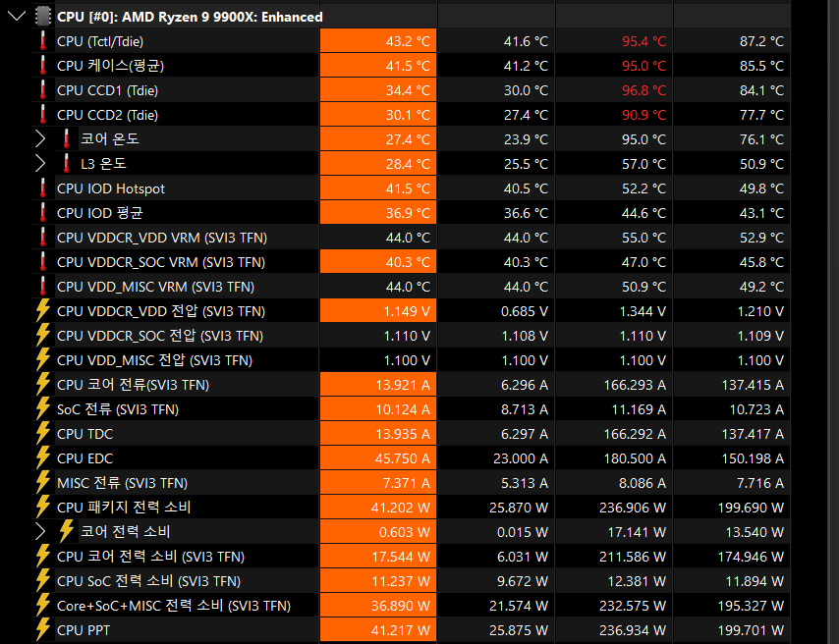Click thermometer icon beside CPU VDDCR_SOC VRM

[x=43, y=262]
